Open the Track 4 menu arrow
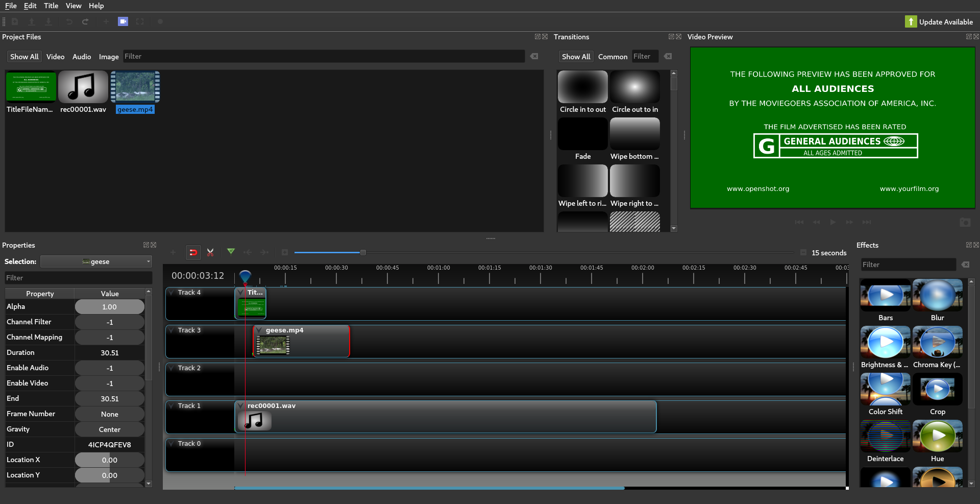The image size is (980, 504). (171, 293)
